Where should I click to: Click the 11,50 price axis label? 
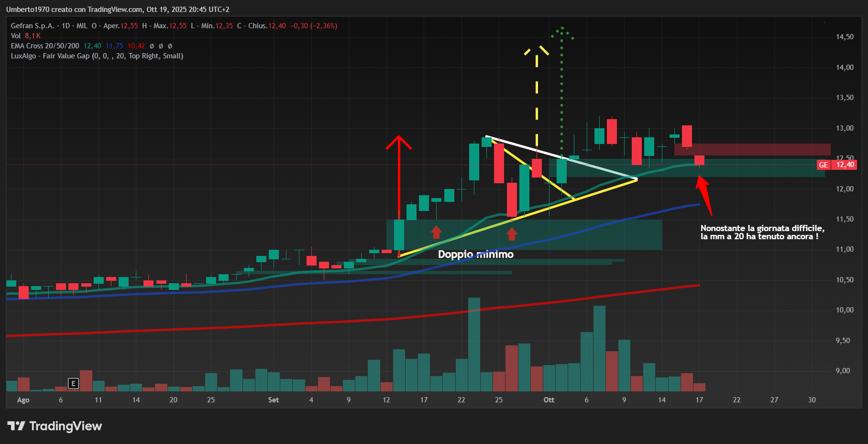coord(845,219)
